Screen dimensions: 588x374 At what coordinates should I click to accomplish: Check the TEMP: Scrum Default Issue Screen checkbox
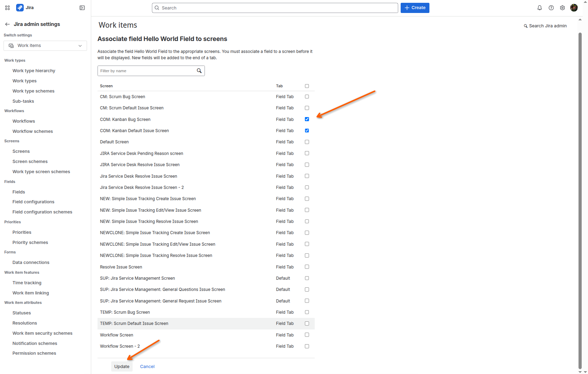[x=307, y=324]
